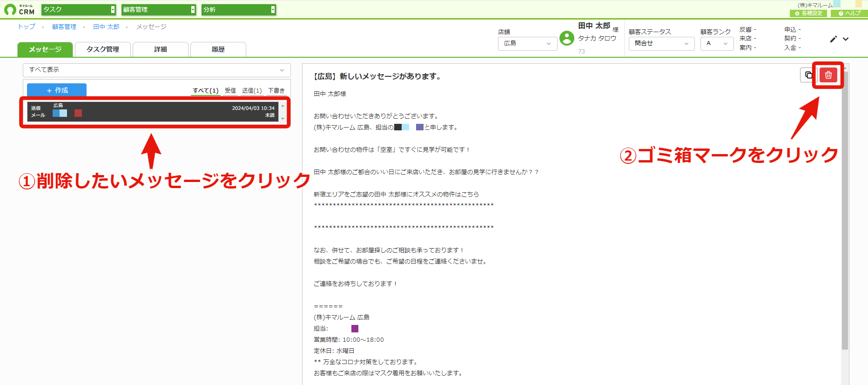Select the sent mail dated 2024/04/03 10:34
Image resolution: width=868 pixels, height=385 pixels.
pos(153,112)
